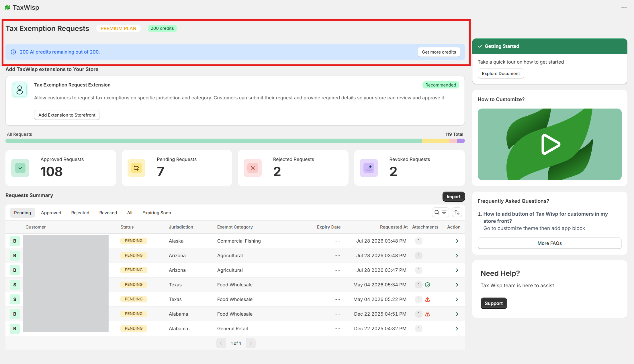Click attachment count on Alaska row

tap(419, 241)
